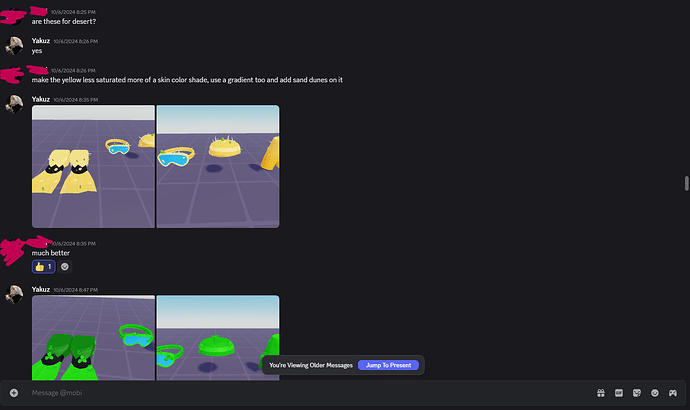Click the plus attach button in message bar
The image size is (690, 410).
pyautogui.click(x=14, y=393)
